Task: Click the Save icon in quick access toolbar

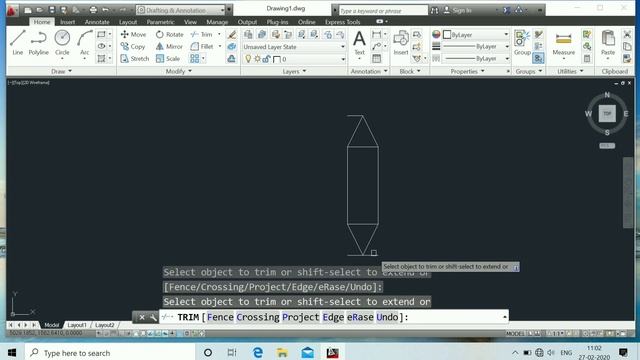Action: (52, 10)
